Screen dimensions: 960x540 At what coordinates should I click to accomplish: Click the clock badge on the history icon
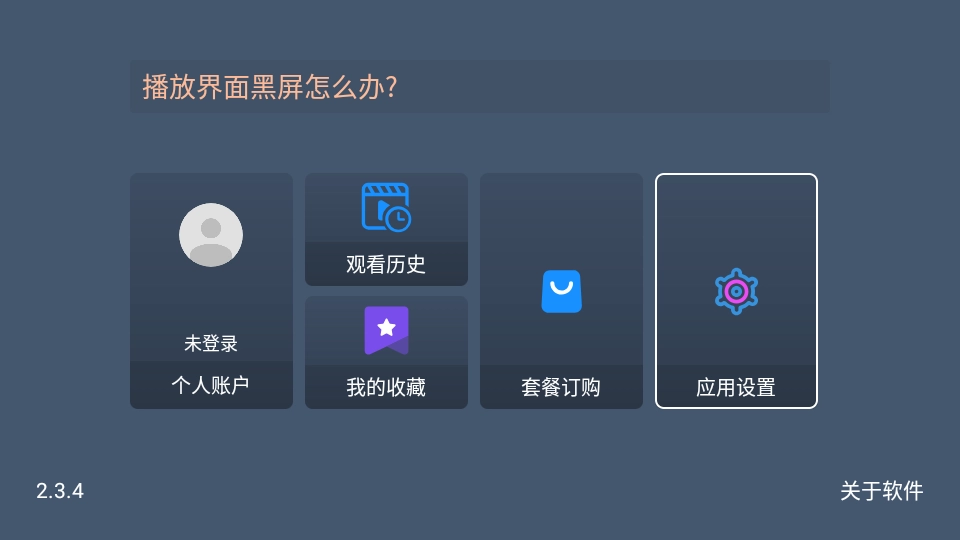(399, 219)
